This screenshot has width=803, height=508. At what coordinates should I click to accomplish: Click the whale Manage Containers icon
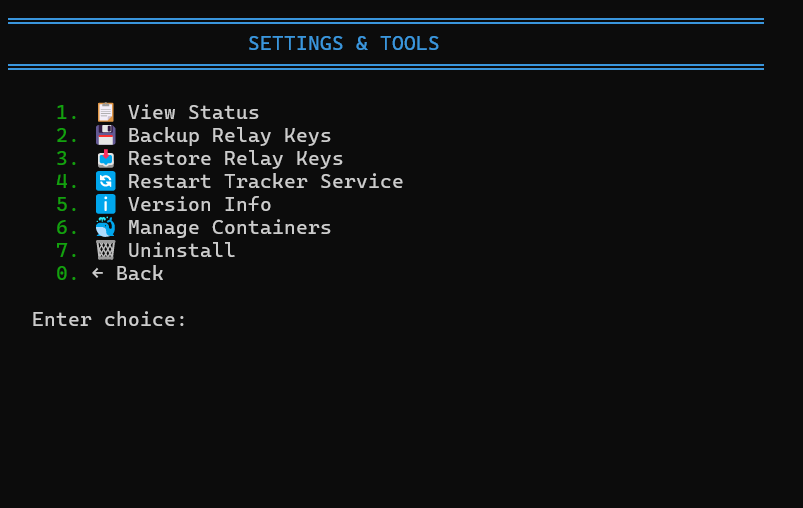105,227
